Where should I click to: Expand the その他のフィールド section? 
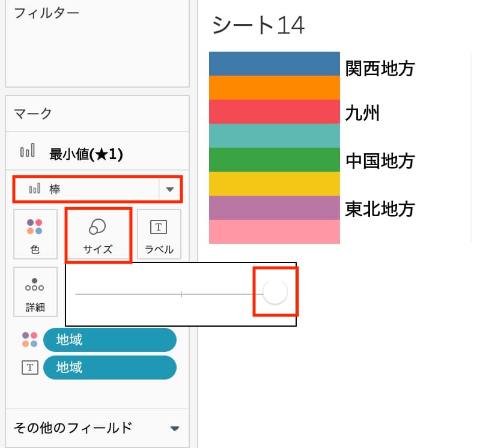click(x=174, y=428)
